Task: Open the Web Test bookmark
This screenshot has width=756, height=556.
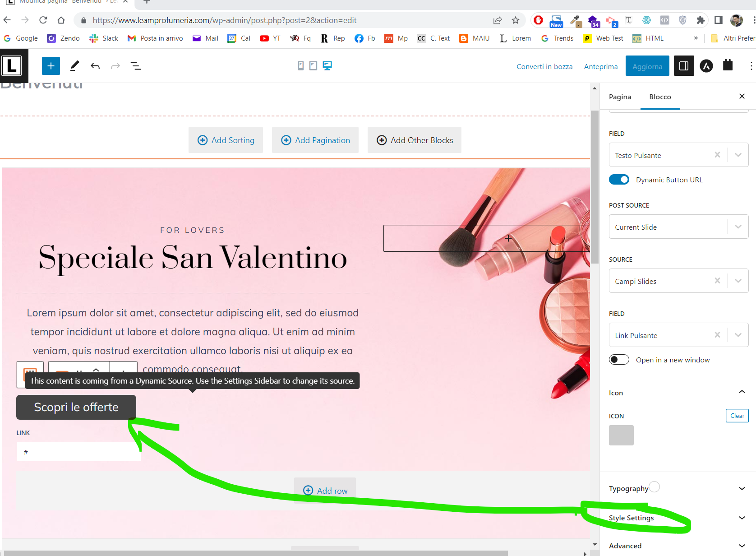Action: click(603, 38)
